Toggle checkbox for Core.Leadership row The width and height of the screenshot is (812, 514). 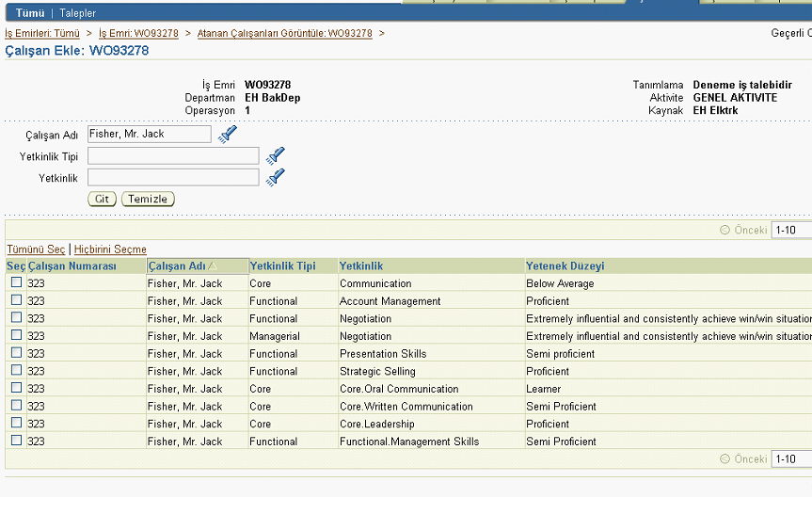click(16, 424)
